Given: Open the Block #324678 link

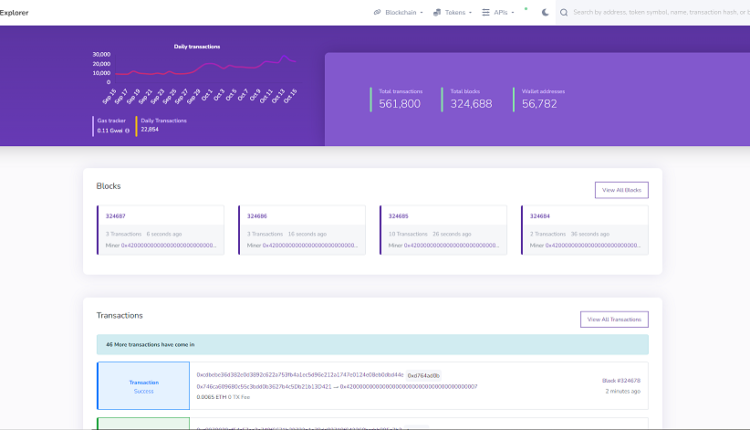Looking at the screenshot, I should 620,381.
